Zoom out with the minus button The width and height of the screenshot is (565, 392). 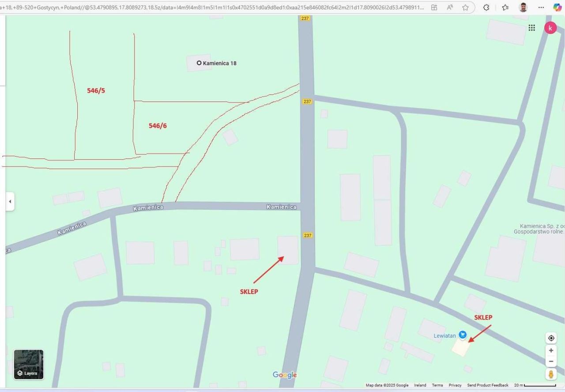(x=551, y=362)
